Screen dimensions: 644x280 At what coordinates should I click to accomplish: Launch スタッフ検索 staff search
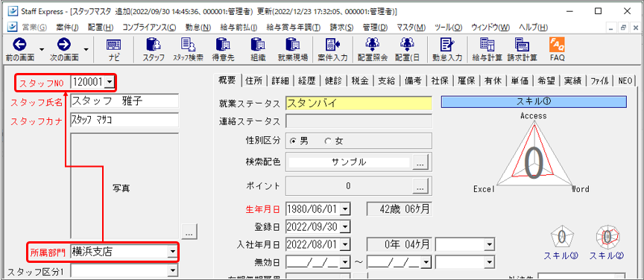pyautogui.click(x=188, y=50)
